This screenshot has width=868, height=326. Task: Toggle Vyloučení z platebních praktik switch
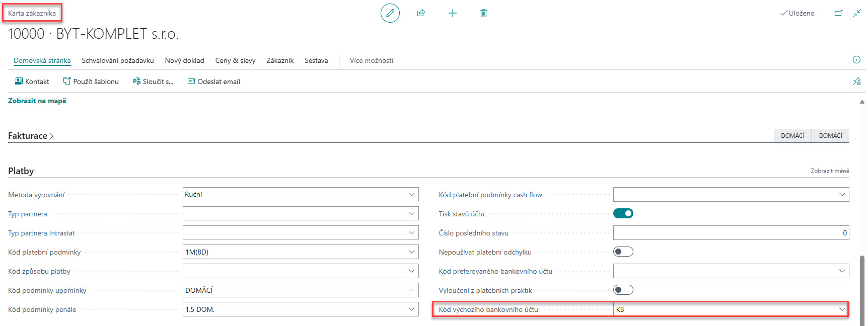pyautogui.click(x=623, y=290)
